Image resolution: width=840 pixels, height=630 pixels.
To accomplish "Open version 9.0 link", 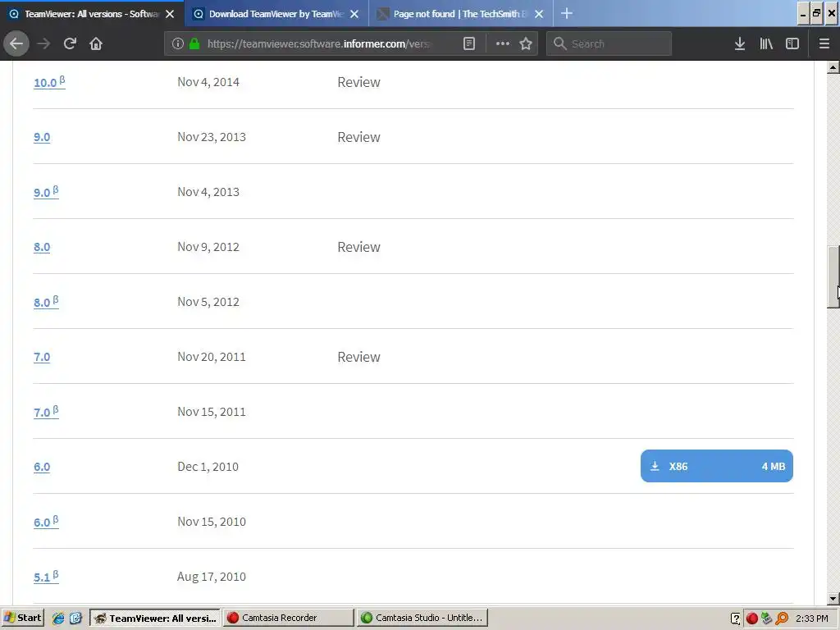I will pos(42,137).
